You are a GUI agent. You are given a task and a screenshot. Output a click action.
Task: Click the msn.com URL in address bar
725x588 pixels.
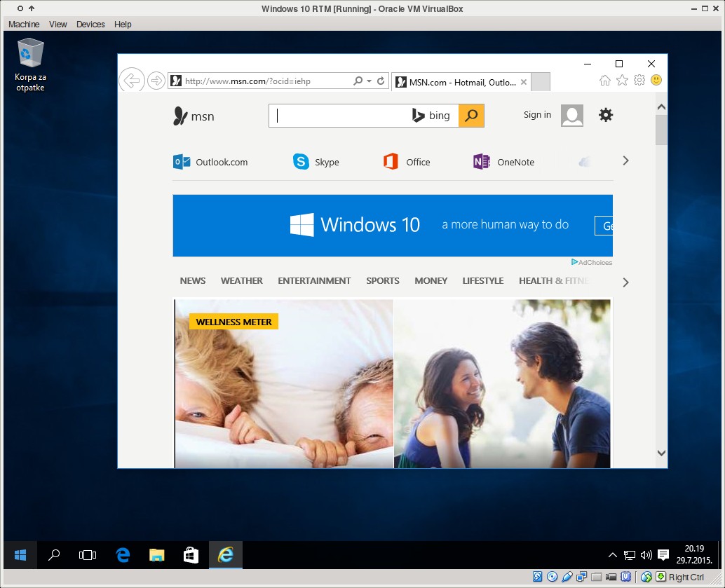tap(248, 81)
